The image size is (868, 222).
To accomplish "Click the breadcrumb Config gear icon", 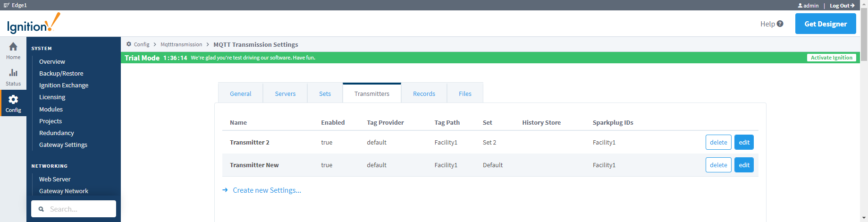I will point(129,44).
